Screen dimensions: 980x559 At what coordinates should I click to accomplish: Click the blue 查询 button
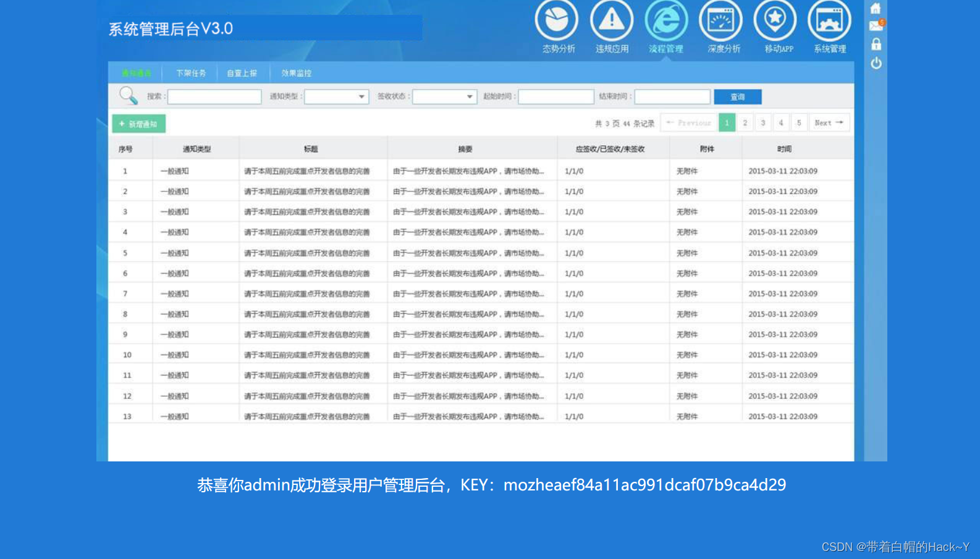tap(738, 97)
